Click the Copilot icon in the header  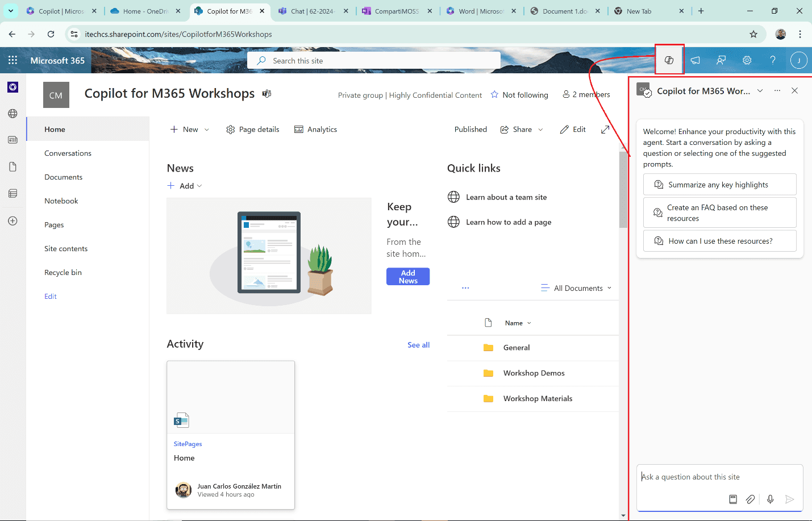tap(669, 60)
